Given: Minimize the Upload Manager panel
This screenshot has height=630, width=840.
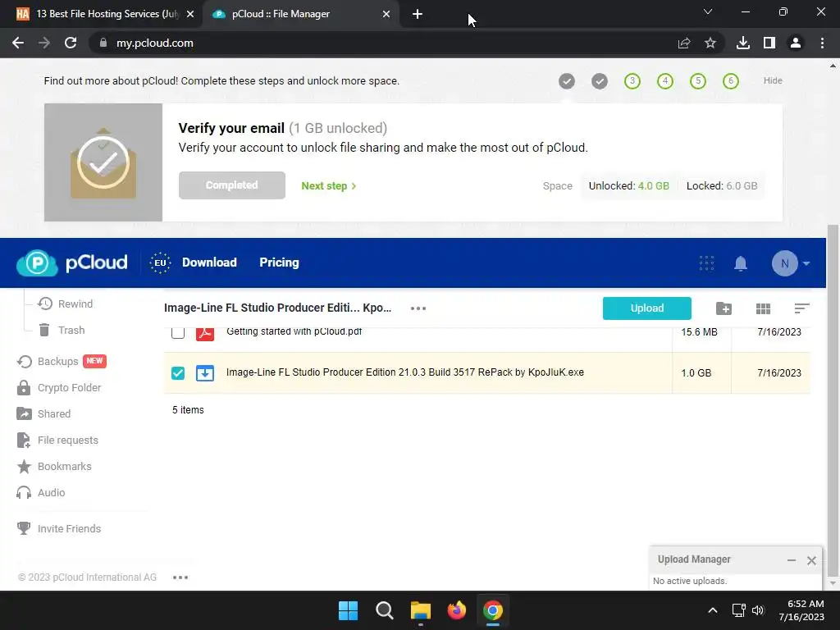Looking at the screenshot, I should click(792, 559).
